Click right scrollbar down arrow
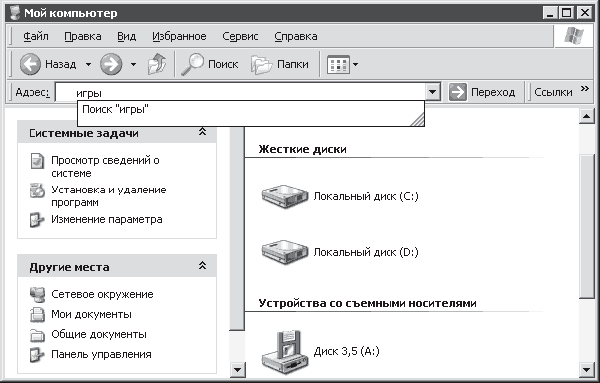The width and height of the screenshot is (600, 383). 586,370
